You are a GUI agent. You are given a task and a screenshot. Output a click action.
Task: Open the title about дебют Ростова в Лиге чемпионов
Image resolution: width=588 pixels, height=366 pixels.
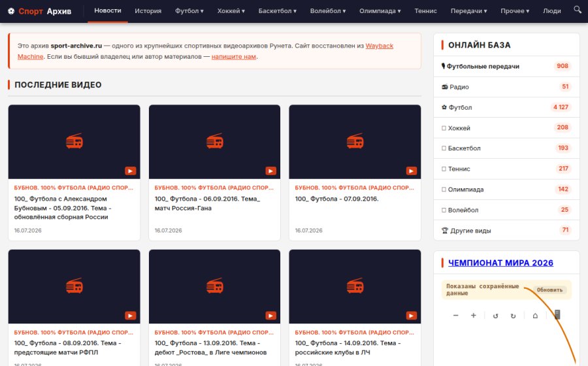(x=210, y=348)
